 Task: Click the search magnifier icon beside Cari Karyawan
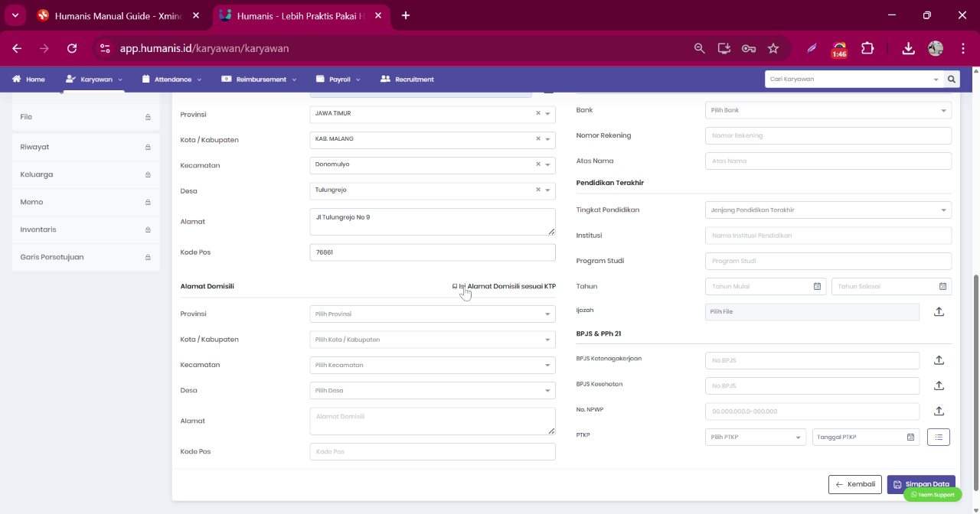pos(952,79)
